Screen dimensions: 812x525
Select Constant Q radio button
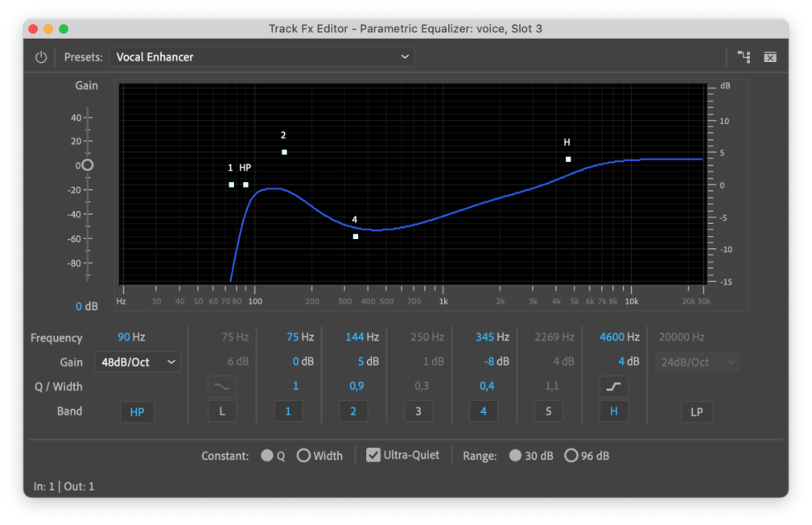click(267, 456)
